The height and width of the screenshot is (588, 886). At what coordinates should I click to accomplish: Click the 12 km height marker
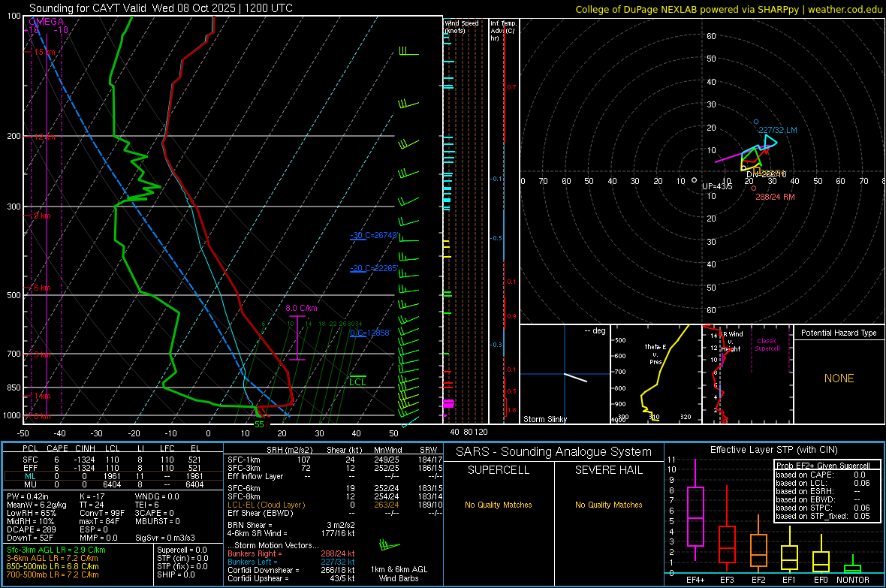(44, 137)
